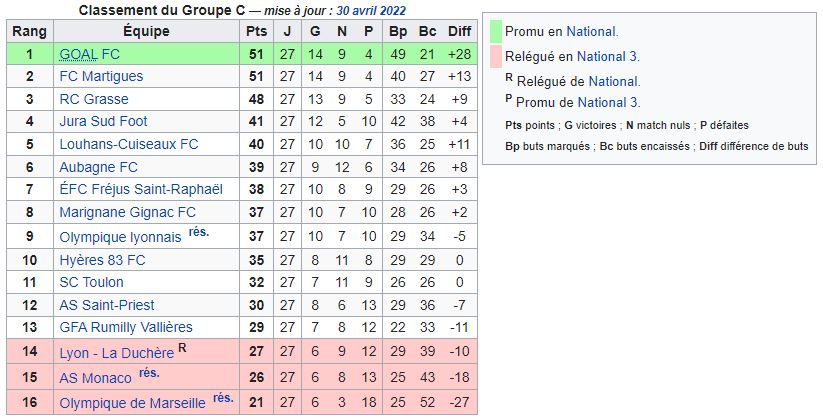Screen dimensions: 823x420
Task: Open Lyon - La Duchère link
Action: (x=117, y=353)
